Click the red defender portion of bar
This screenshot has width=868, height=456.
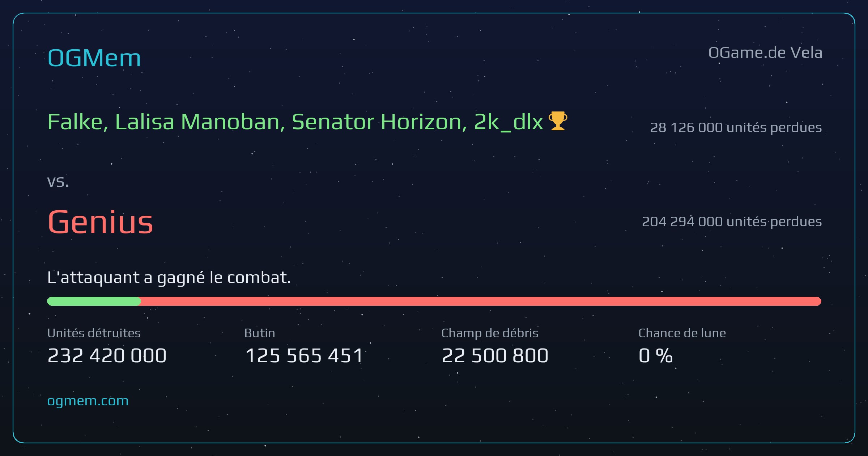tap(481, 301)
